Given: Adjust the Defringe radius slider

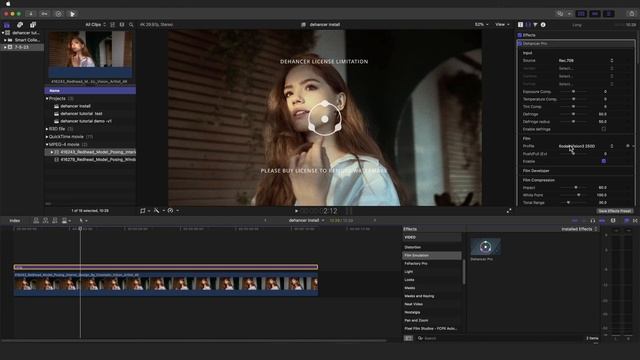Looking at the screenshot, I should [573, 122].
